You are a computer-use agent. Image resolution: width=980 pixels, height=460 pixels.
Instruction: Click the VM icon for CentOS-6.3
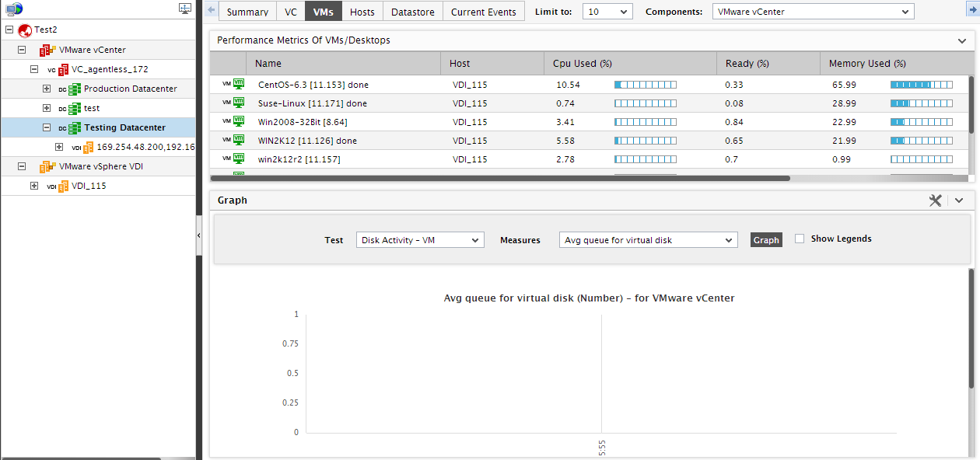[x=240, y=84]
